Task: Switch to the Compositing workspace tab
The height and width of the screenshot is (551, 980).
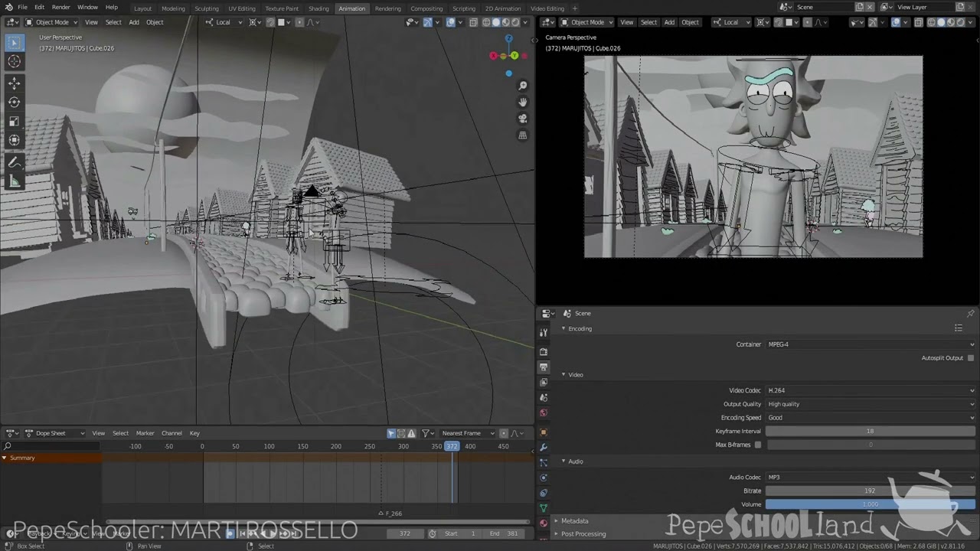Action: click(426, 8)
